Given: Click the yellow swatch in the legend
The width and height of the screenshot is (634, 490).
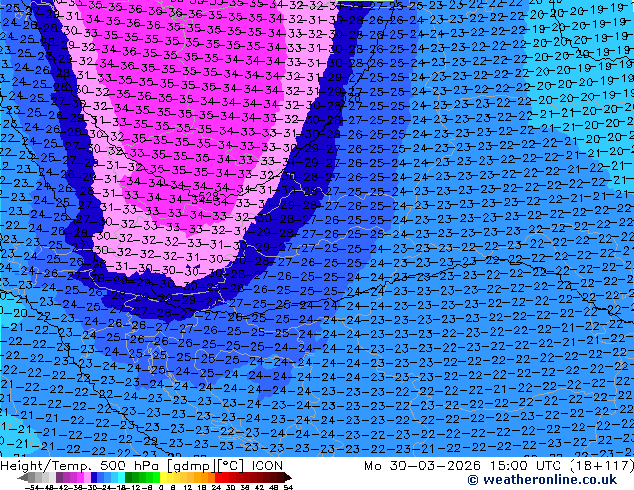Looking at the screenshot, I should click(163, 477).
